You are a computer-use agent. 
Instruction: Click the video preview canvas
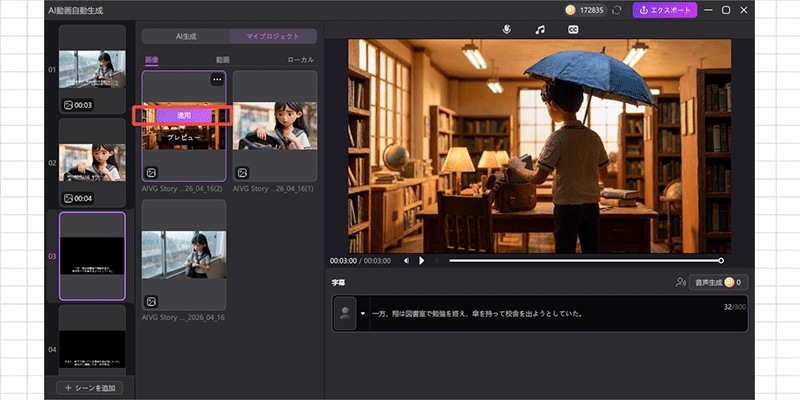(539, 146)
